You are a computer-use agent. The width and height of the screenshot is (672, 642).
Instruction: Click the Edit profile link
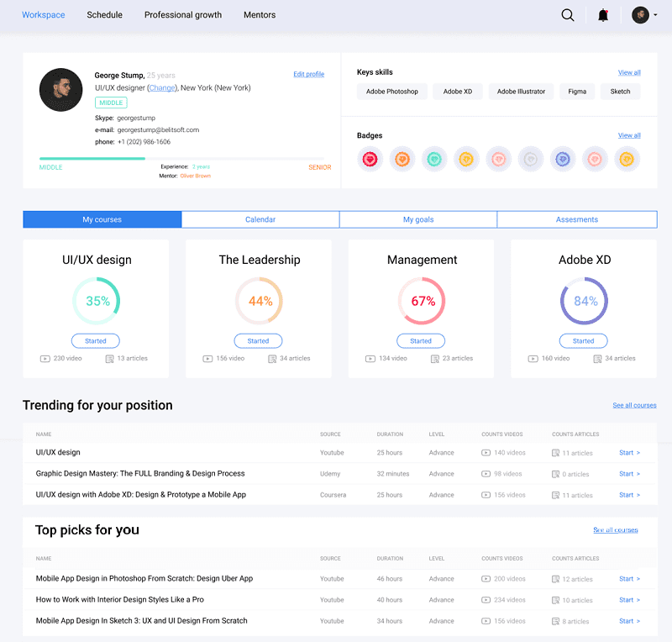[308, 74]
